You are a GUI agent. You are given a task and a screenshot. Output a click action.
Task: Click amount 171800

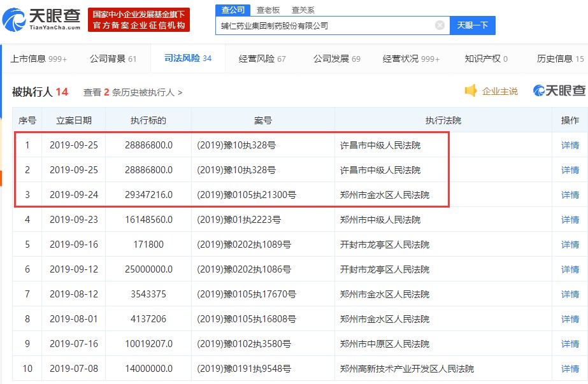148,245
